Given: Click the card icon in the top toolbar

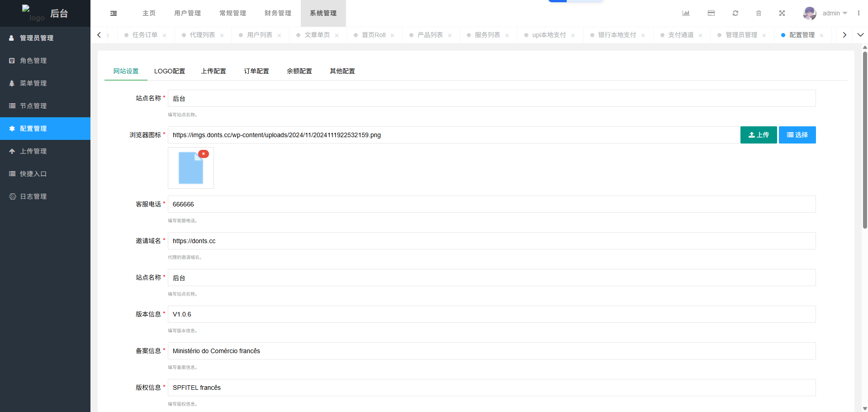Looking at the screenshot, I should [711, 13].
